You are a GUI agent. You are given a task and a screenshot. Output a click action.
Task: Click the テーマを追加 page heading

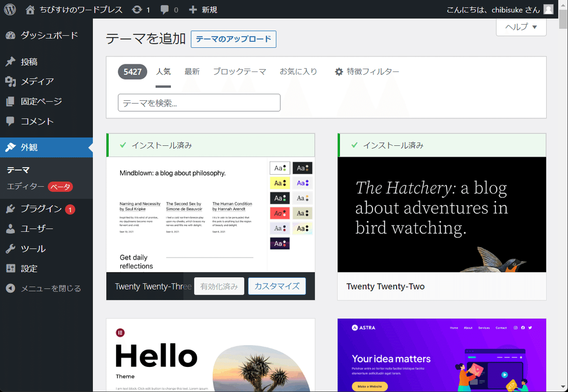tap(146, 39)
